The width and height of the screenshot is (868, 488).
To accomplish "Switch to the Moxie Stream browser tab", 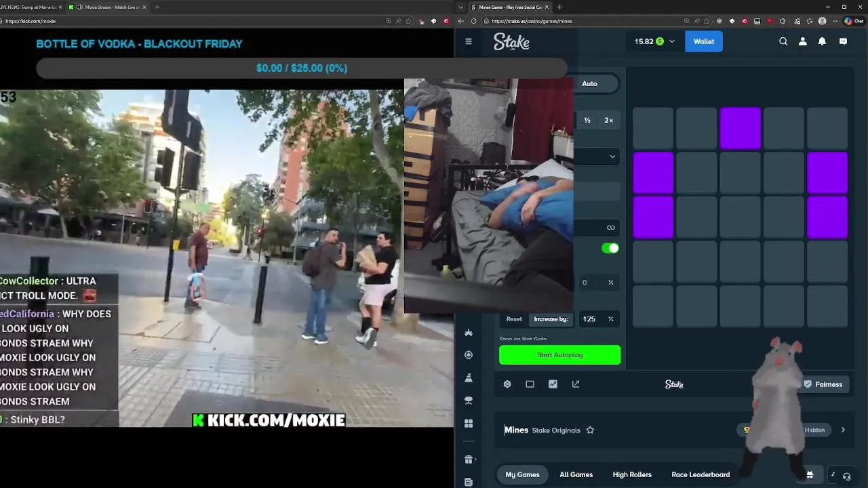I will [x=107, y=7].
